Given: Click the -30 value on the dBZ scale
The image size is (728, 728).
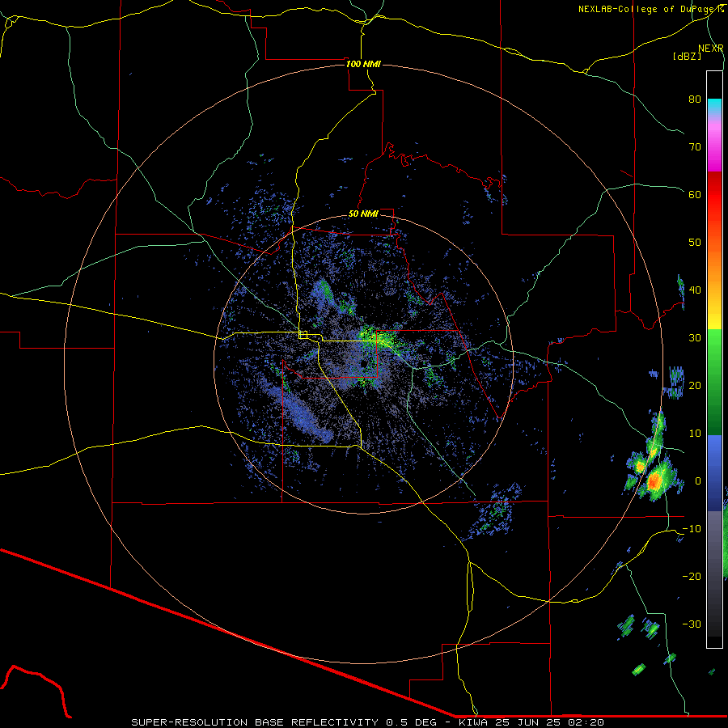Looking at the screenshot, I should [x=692, y=624].
